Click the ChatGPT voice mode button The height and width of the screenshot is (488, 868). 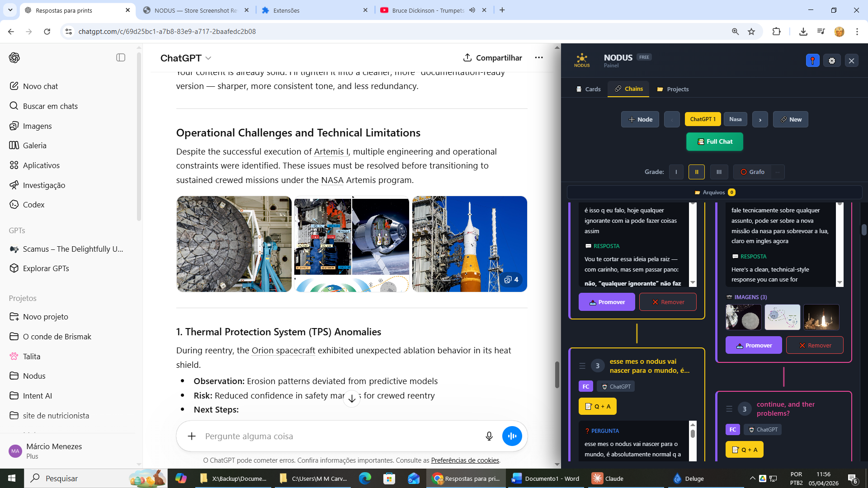click(512, 436)
